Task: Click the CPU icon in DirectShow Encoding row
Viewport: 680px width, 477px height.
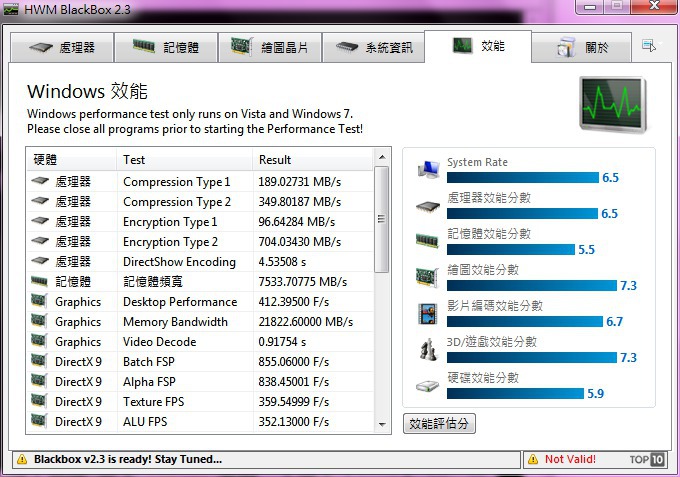Action: tap(40, 261)
